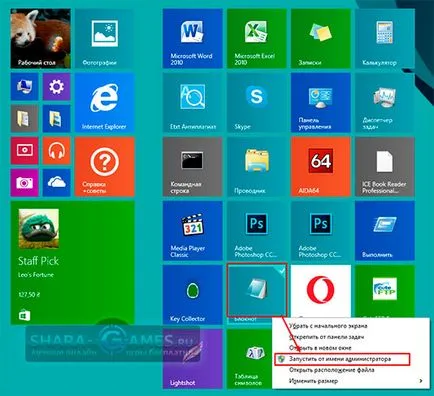This screenshot has height=396, width=434.
Task: Open the Выполнить run tile
Action: [385, 231]
